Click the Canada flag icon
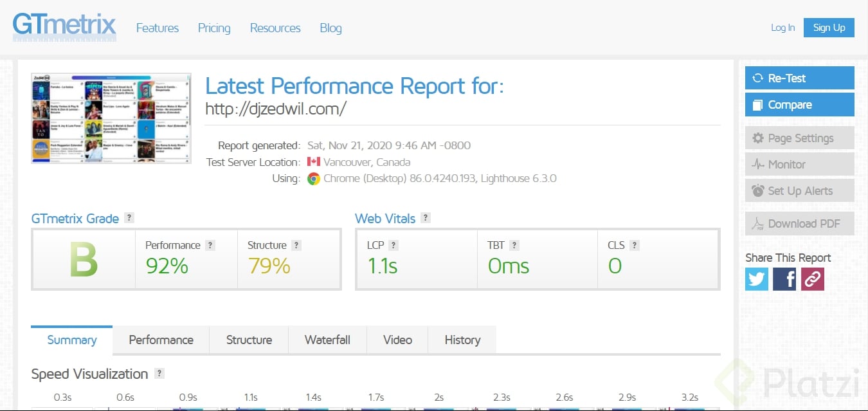 click(314, 162)
